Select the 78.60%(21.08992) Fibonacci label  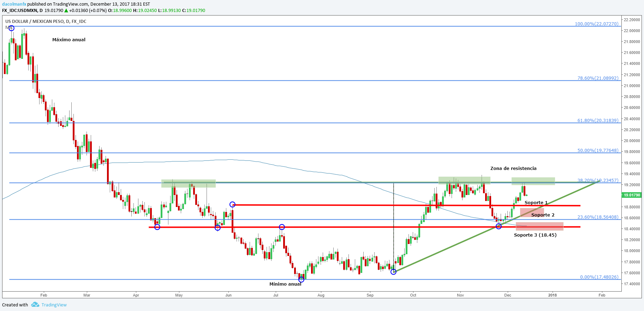coord(598,78)
